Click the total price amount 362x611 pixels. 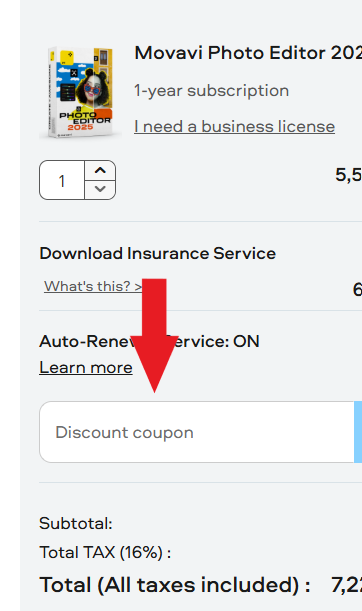coord(346,585)
